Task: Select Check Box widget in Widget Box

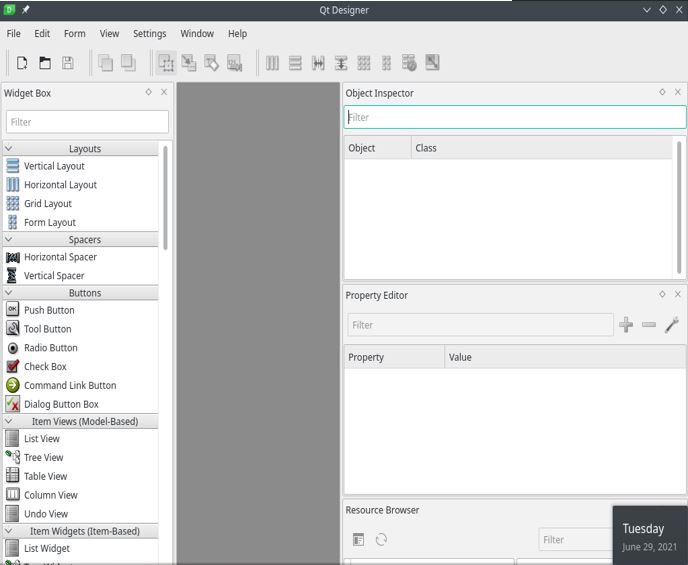Action: 45,367
